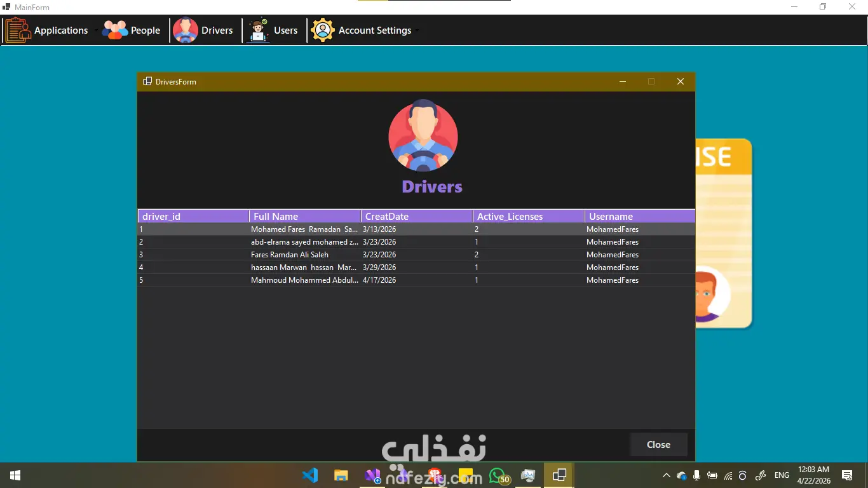Click Active_Licenses value for Fares Ramdan Ali Saleh
This screenshot has width=868, height=488.
click(x=529, y=255)
